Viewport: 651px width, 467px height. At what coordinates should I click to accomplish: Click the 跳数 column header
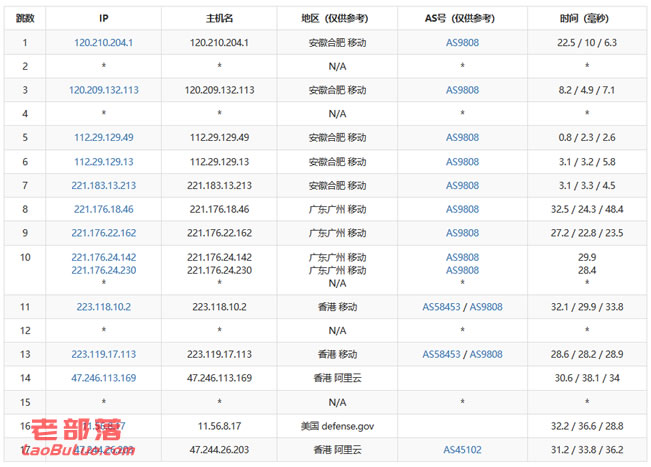(25, 18)
